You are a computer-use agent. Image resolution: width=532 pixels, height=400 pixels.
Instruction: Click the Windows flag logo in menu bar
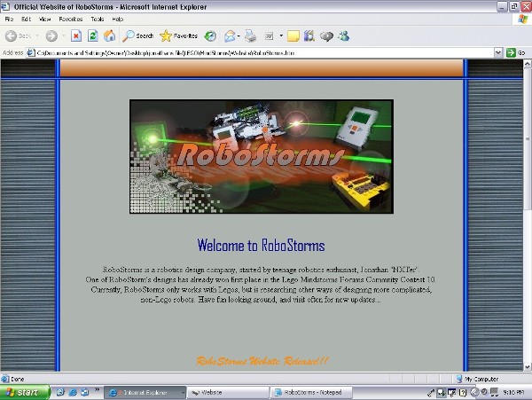pyautogui.click(x=522, y=19)
